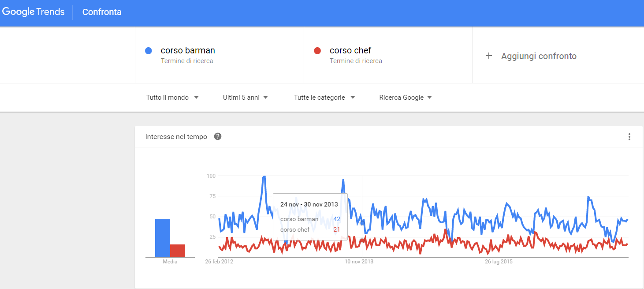Click the 10 nov 2013 axis label
The height and width of the screenshot is (289, 644).
tap(359, 262)
